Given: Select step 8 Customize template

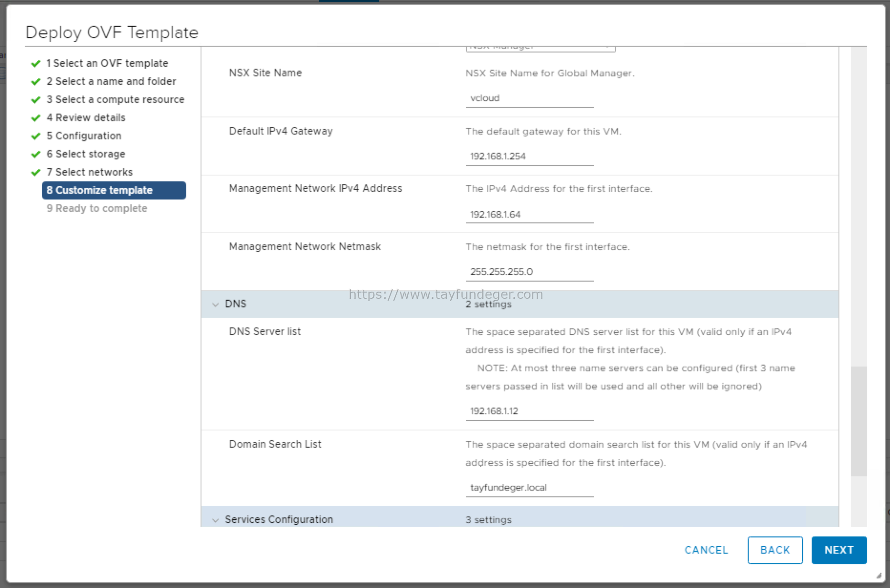Looking at the screenshot, I should [114, 190].
